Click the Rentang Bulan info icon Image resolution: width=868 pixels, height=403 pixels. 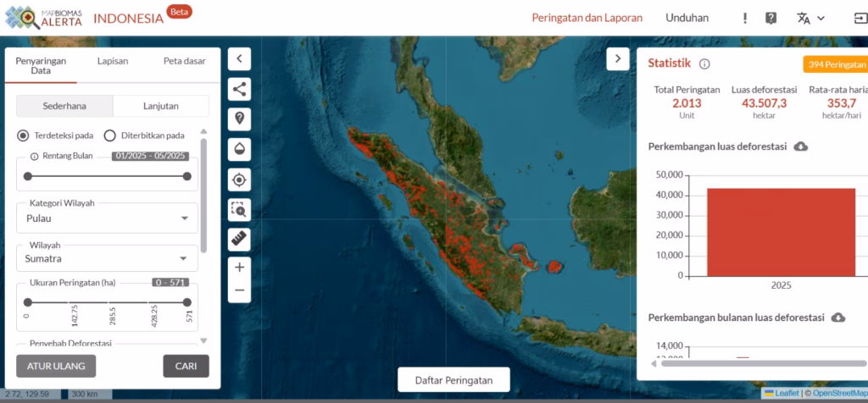coord(34,157)
